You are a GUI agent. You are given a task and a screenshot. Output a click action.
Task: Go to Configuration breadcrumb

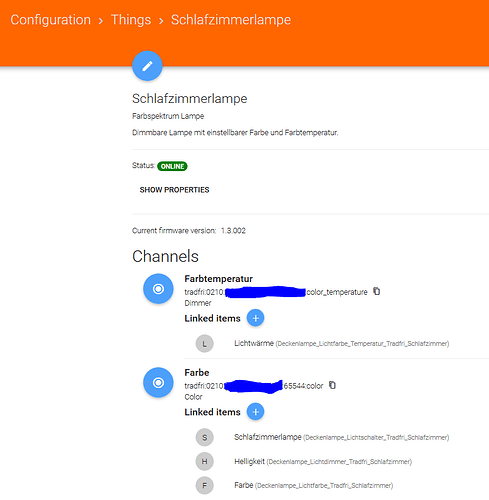pos(50,20)
